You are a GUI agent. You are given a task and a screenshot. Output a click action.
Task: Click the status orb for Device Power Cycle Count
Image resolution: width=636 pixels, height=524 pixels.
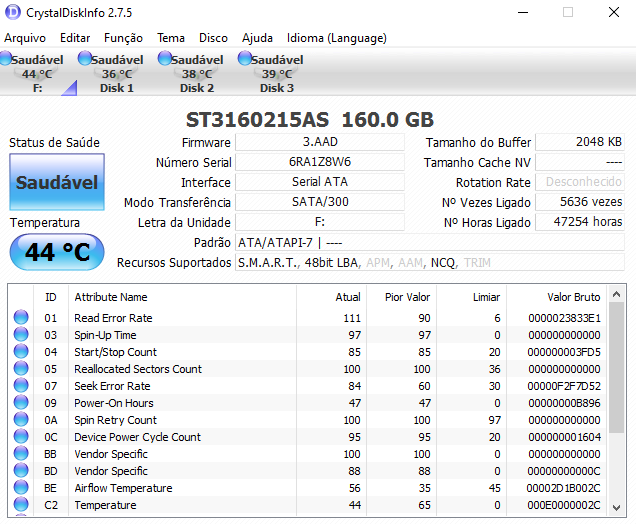[x=21, y=437]
